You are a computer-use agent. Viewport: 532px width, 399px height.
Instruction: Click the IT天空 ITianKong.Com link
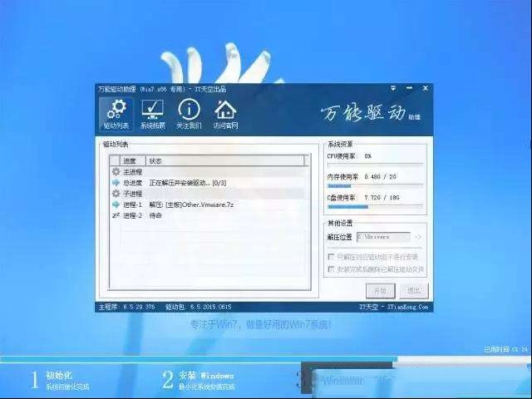click(393, 307)
